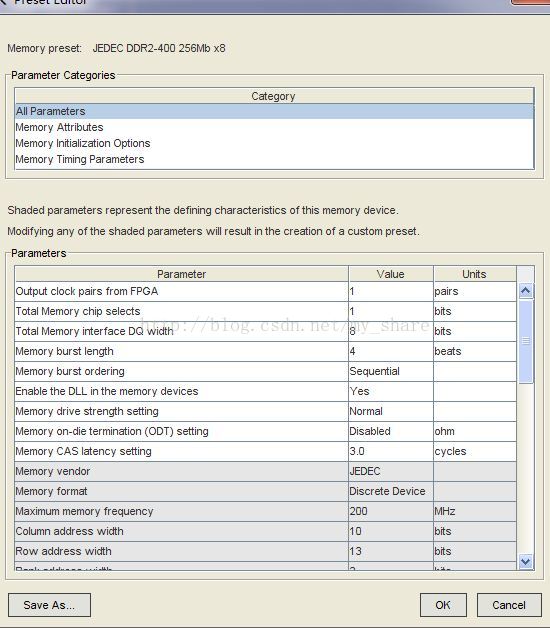Select Memory burst ordering parameter
Image resolution: width=550 pixels, height=628 pixels.
click(x=181, y=372)
